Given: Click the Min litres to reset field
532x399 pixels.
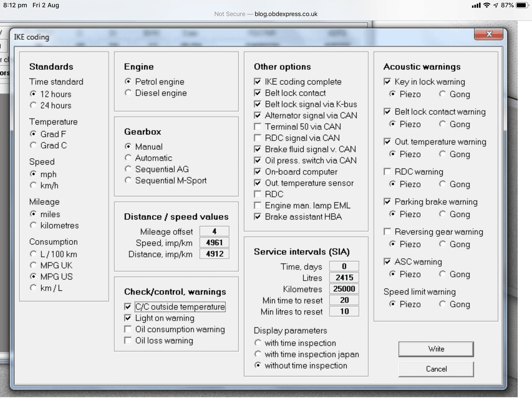Looking at the screenshot, I should coord(344,311).
